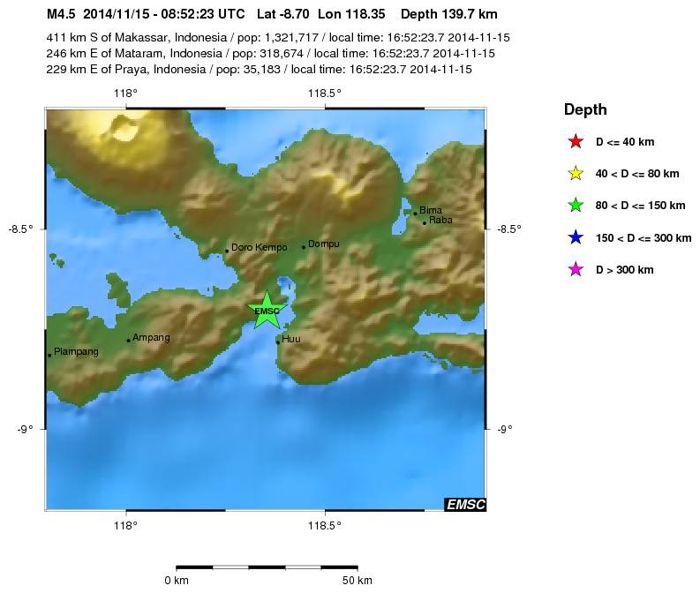Click the Depth legend heading
700x593 pixels.
click(585, 109)
